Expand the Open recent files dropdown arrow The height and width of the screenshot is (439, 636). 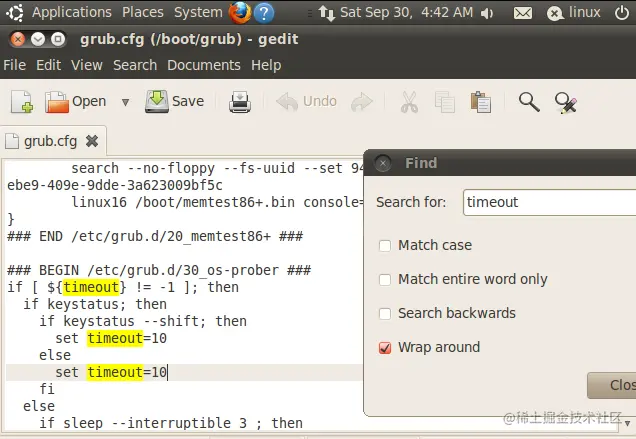pyautogui.click(x=125, y=102)
